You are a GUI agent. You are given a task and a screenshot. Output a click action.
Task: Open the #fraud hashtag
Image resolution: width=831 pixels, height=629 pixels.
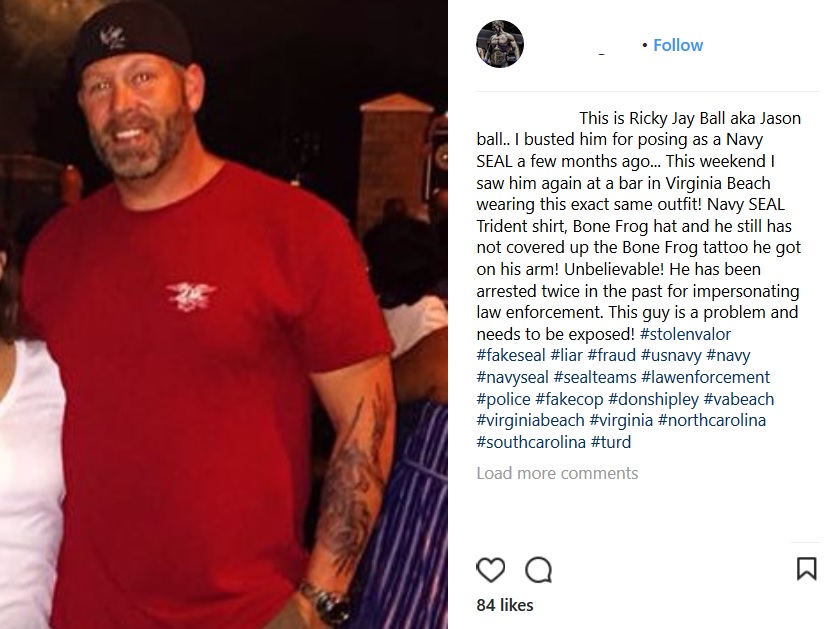pos(612,355)
